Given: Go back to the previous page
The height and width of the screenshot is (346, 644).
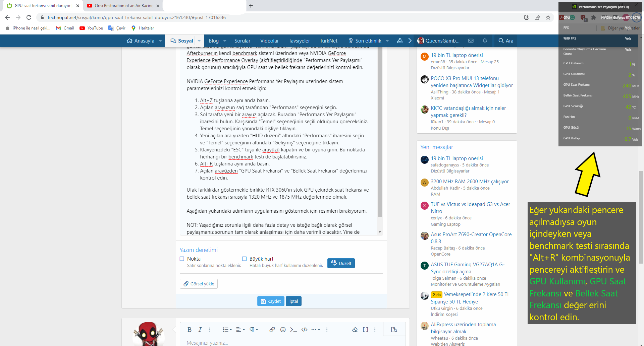Looking at the screenshot, I should pyautogui.click(x=7, y=17).
